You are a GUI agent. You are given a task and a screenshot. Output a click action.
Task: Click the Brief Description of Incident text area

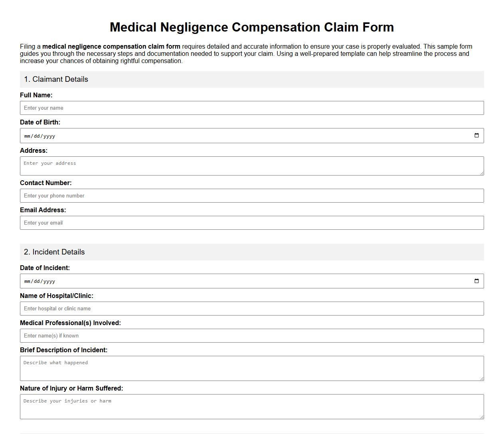click(x=251, y=368)
